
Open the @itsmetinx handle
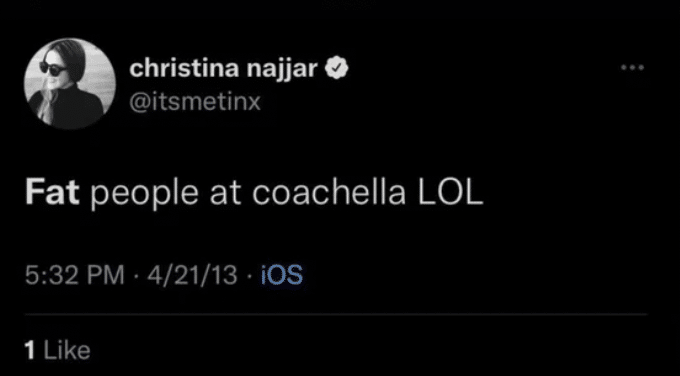pyautogui.click(x=195, y=102)
